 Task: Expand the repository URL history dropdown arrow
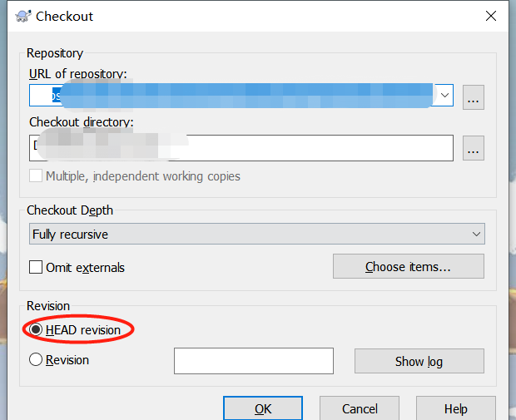pyautogui.click(x=445, y=96)
